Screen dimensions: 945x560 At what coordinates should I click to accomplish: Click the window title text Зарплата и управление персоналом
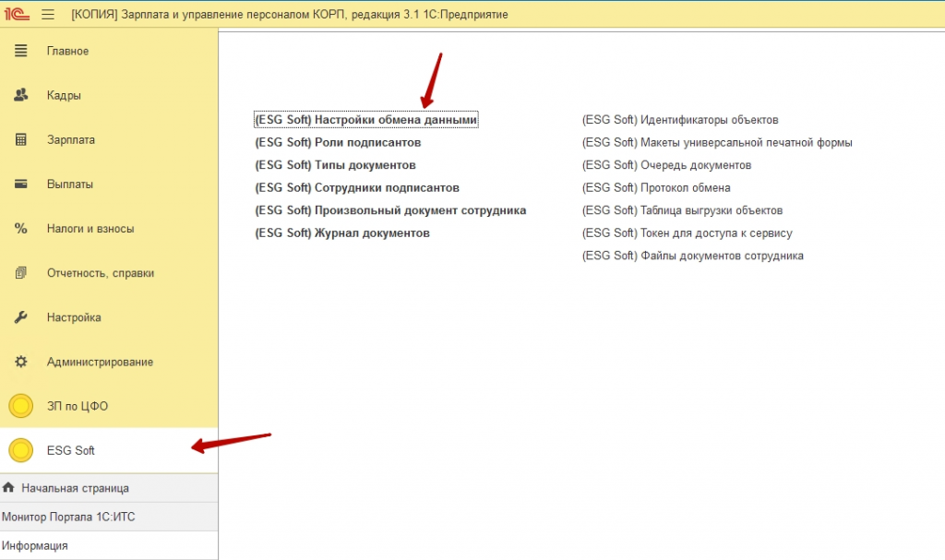click(x=215, y=15)
